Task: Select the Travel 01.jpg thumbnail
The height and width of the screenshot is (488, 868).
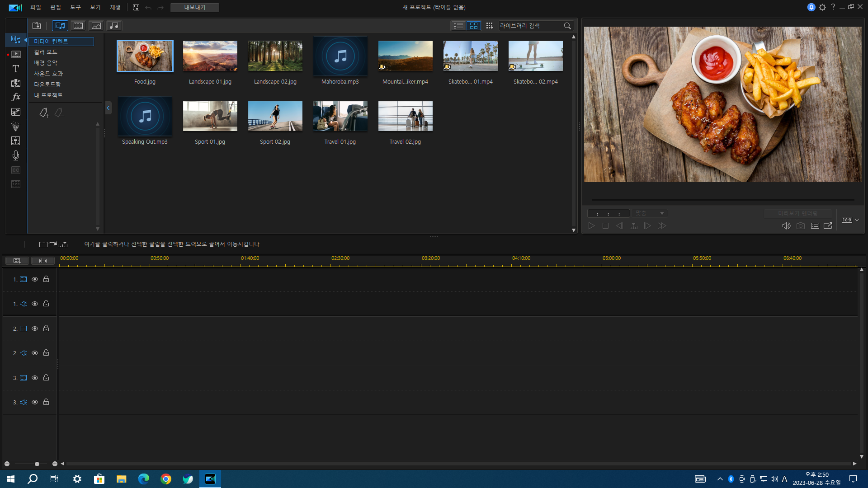Action: [340, 116]
